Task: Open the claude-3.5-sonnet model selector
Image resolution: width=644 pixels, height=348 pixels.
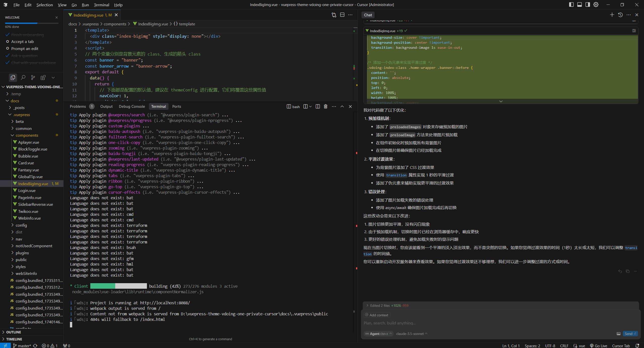Action: (412, 334)
